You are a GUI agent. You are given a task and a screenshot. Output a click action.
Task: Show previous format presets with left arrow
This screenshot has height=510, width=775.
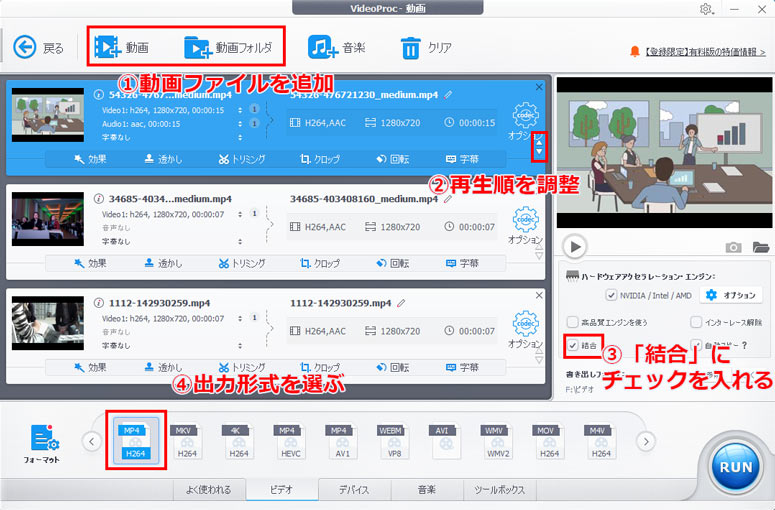pyautogui.click(x=91, y=441)
